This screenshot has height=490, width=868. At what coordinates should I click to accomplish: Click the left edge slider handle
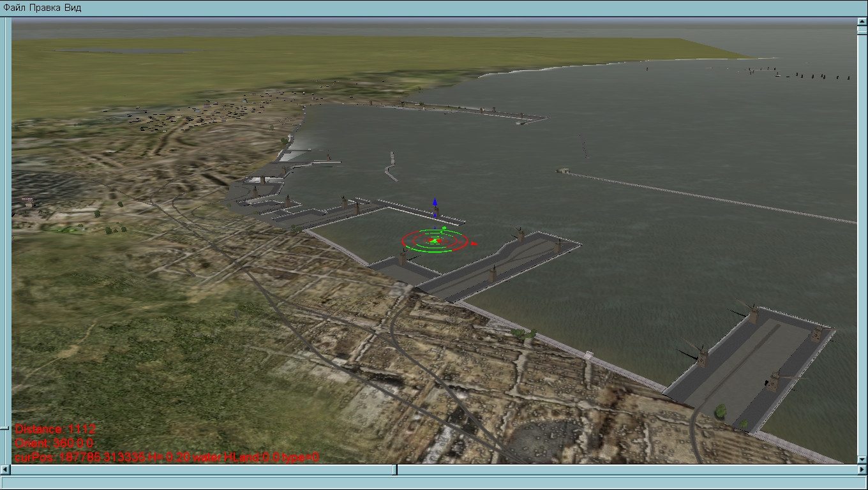tap(4, 428)
